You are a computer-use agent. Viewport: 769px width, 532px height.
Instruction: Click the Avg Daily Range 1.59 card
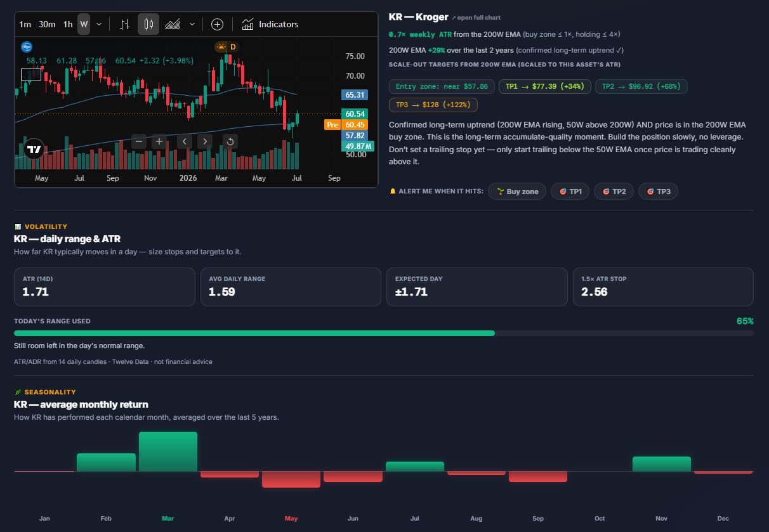pos(291,287)
